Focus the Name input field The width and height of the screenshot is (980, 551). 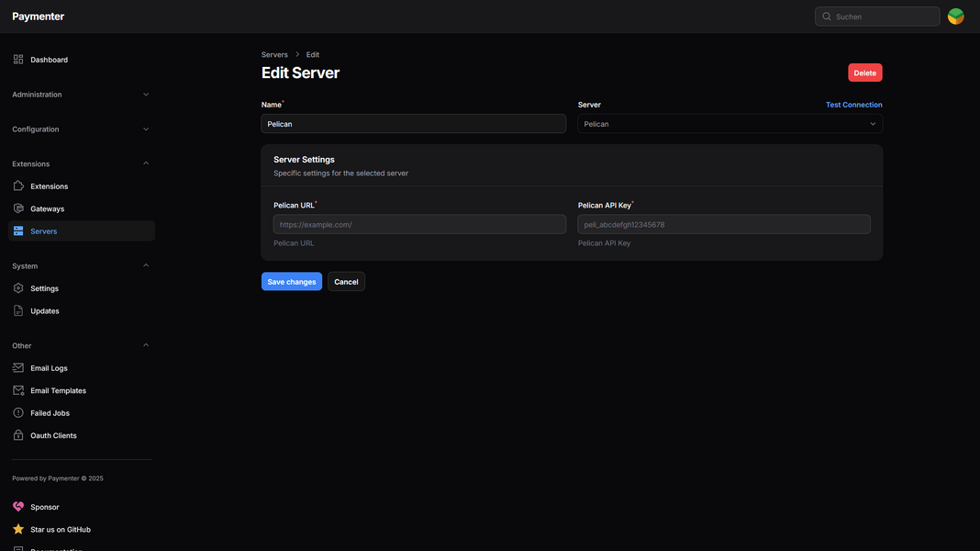point(413,124)
